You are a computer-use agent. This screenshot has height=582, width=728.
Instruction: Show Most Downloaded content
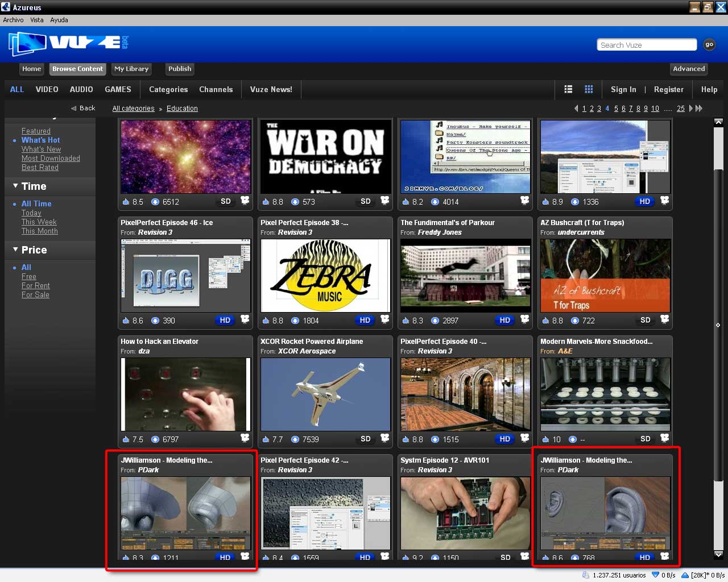pyautogui.click(x=51, y=158)
